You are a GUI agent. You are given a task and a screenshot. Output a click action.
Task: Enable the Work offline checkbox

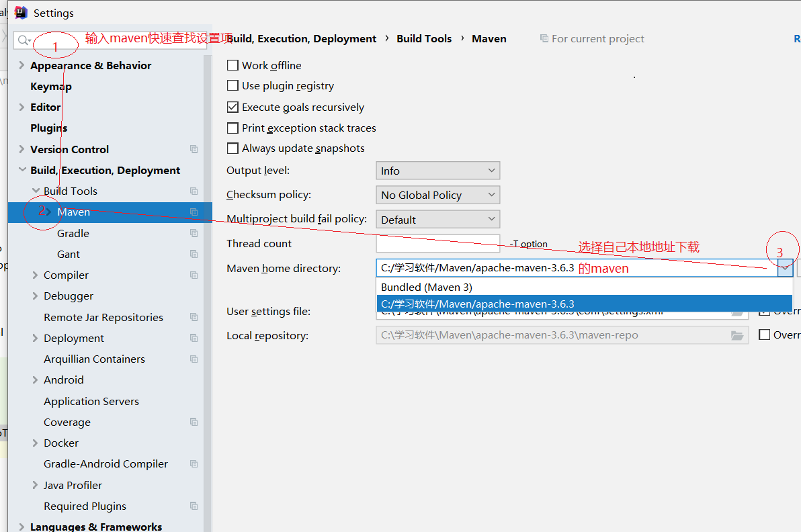coord(233,65)
